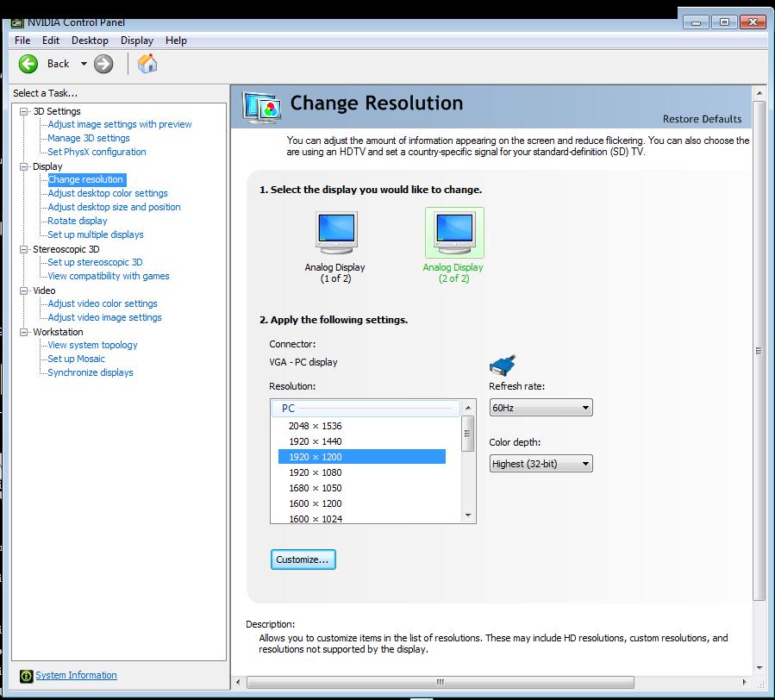The width and height of the screenshot is (775, 700).
Task: Click Restore Defaults
Action: [x=702, y=119]
